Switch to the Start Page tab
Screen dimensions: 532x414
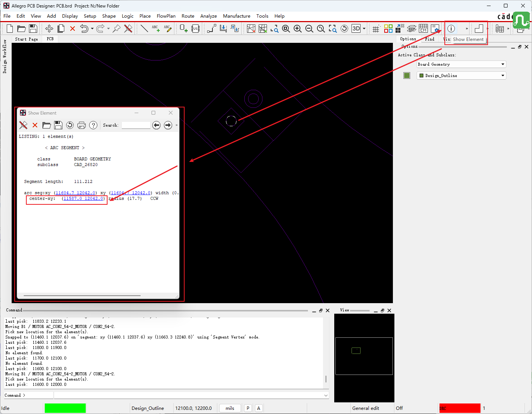(x=26, y=39)
